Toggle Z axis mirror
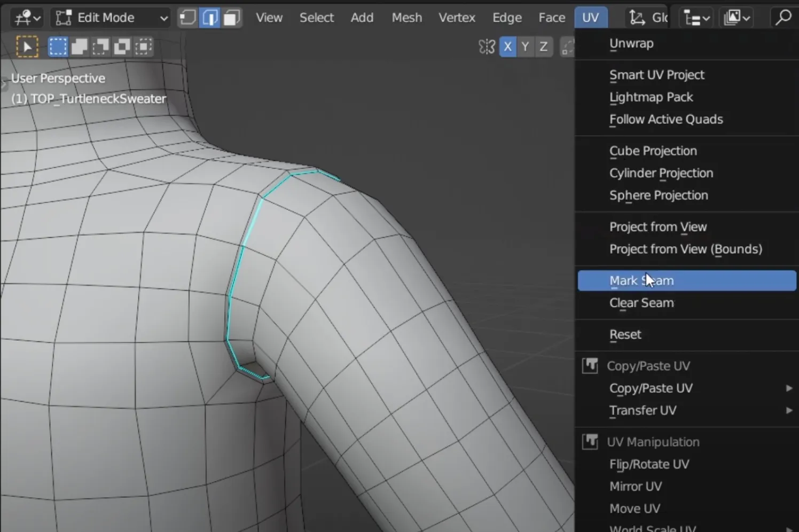The height and width of the screenshot is (532, 799). click(x=543, y=47)
